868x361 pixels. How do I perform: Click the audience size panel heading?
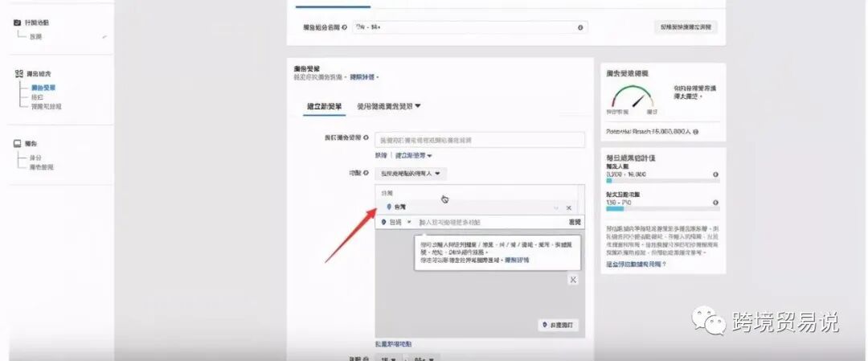point(627,73)
